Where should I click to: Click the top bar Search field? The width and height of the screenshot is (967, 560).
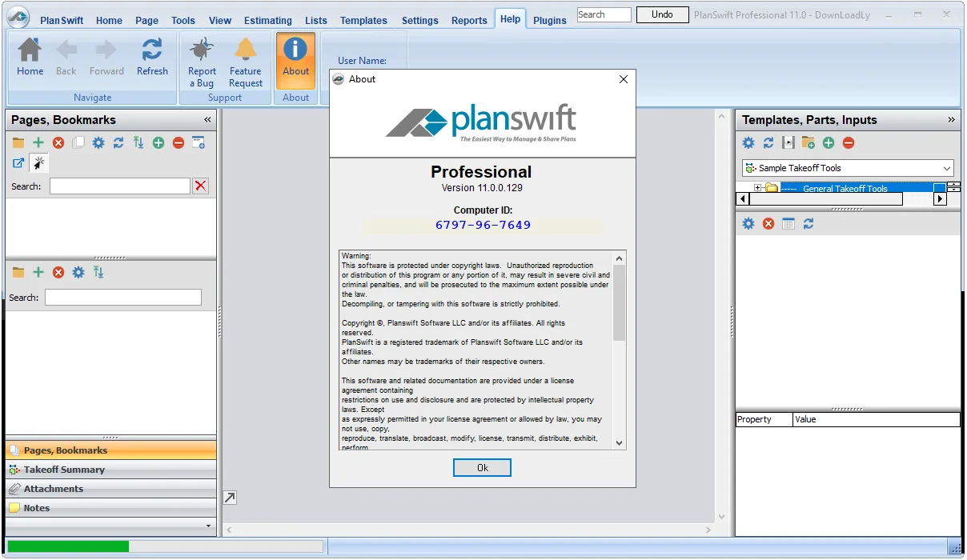tap(604, 14)
